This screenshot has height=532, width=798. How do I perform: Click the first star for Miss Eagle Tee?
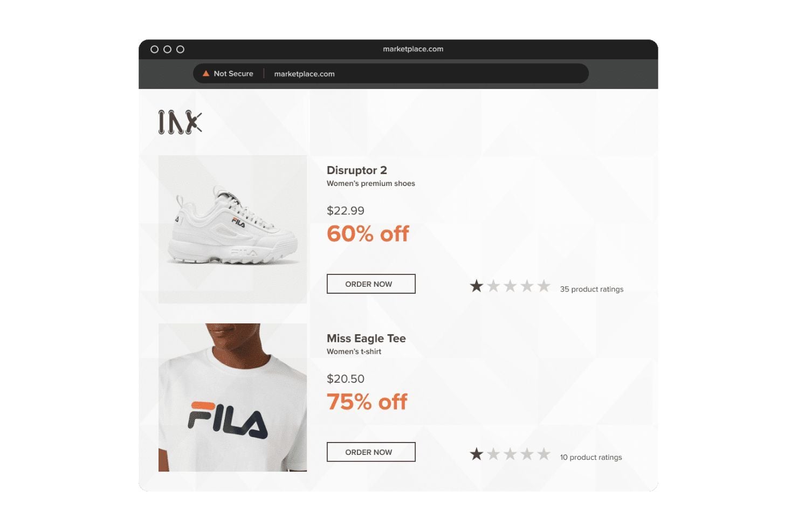coord(476,454)
